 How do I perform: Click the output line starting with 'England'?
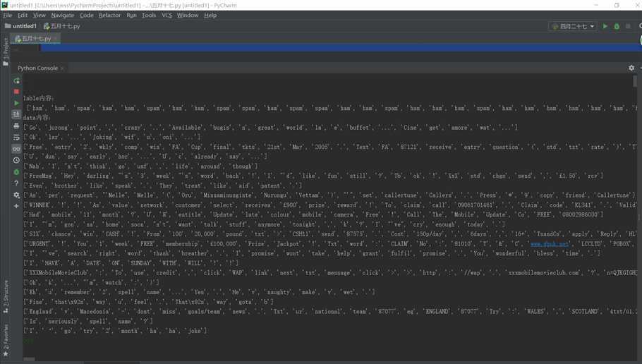(x=330, y=312)
